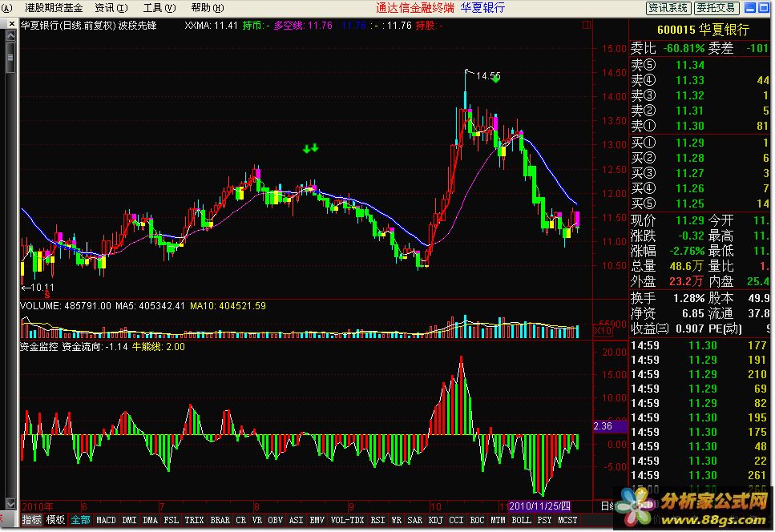Viewport: 775px width, 532px height.
Task: Select the MTM indicator tab
Action: [x=498, y=520]
